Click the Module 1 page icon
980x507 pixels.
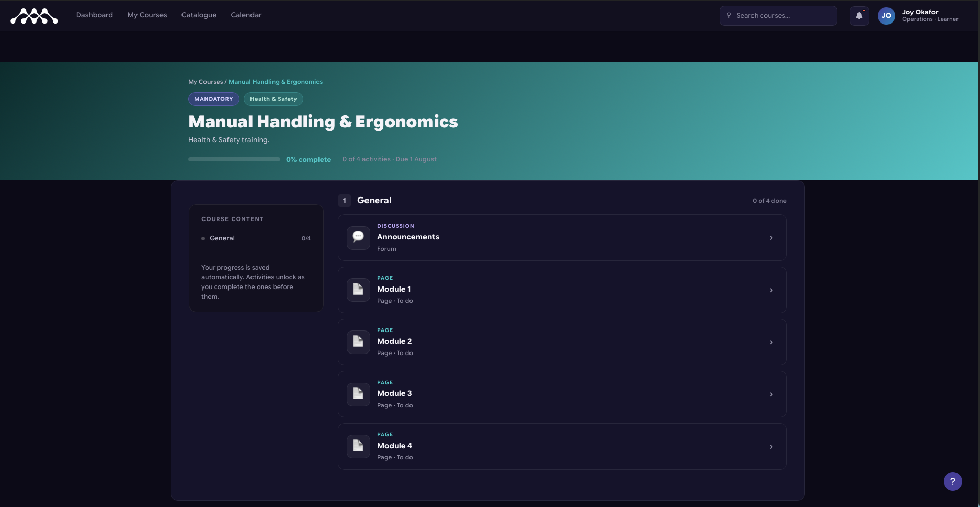coord(358,290)
